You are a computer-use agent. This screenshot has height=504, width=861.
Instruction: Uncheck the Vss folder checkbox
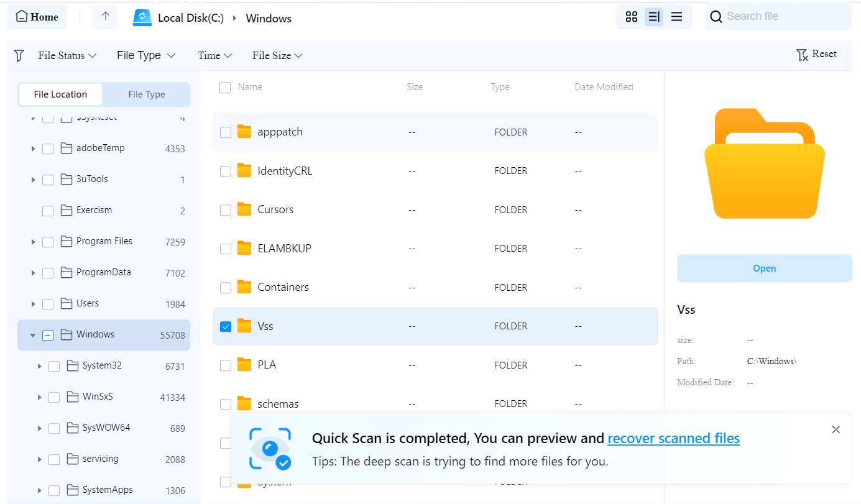click(225, 326)
